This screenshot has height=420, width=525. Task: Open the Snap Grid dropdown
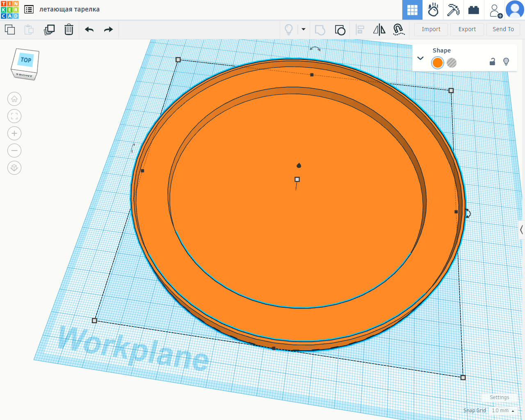503,411
